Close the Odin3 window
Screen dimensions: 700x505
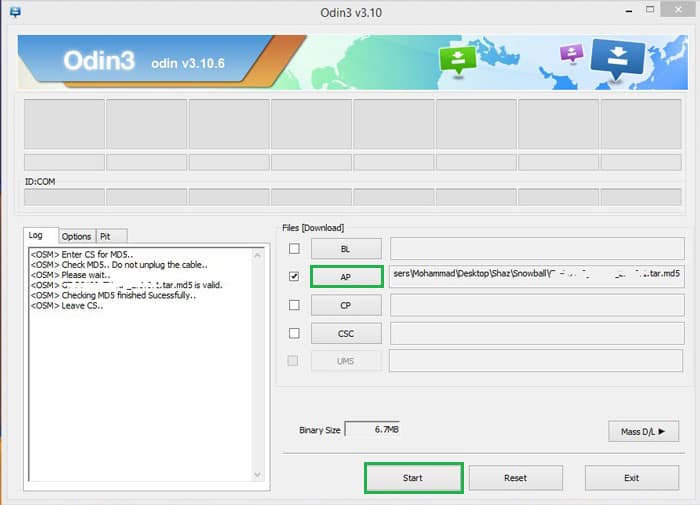[x=678, y=9]
